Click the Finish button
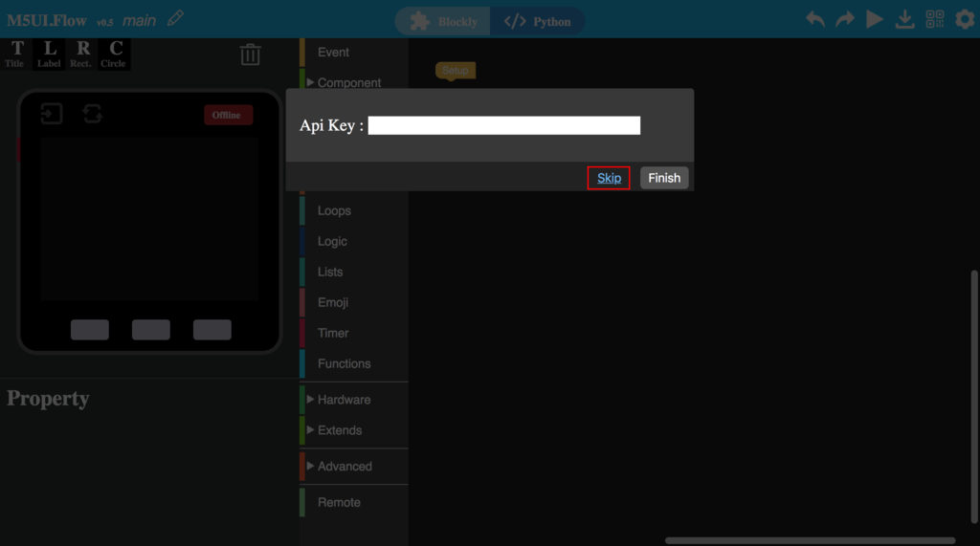This screenshot has height=546, width=980. (x=664, y=178)
